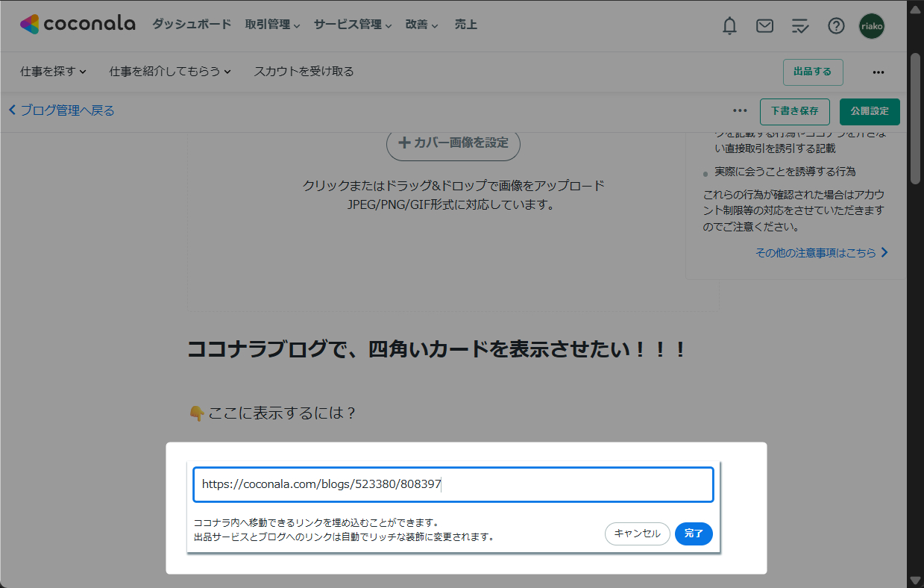This screenshot has width=924, height=588.
Task: Expand the 改善 menu
Action: coord(422,25)
